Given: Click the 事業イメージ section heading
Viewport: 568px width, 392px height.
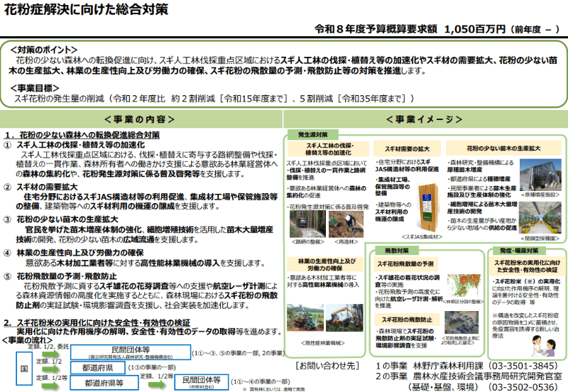Looking at the screenshot, I should [x=423, y=119].
